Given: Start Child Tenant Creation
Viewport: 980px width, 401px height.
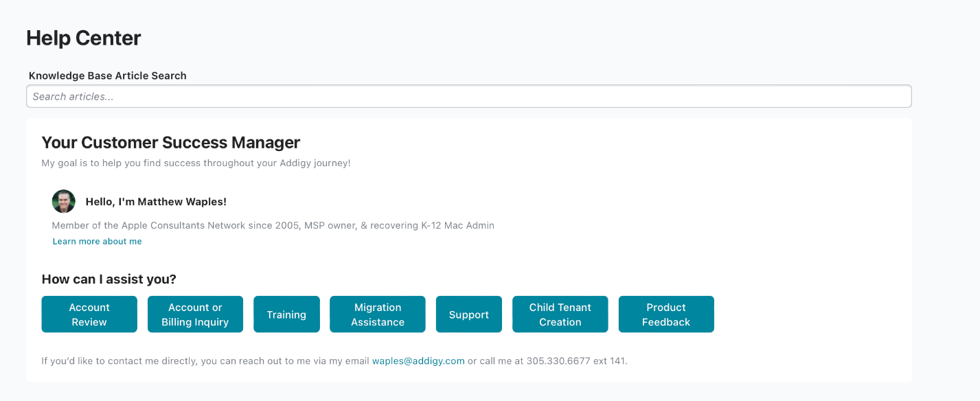Looking at the screenshot, I should (x=560, y=314).
